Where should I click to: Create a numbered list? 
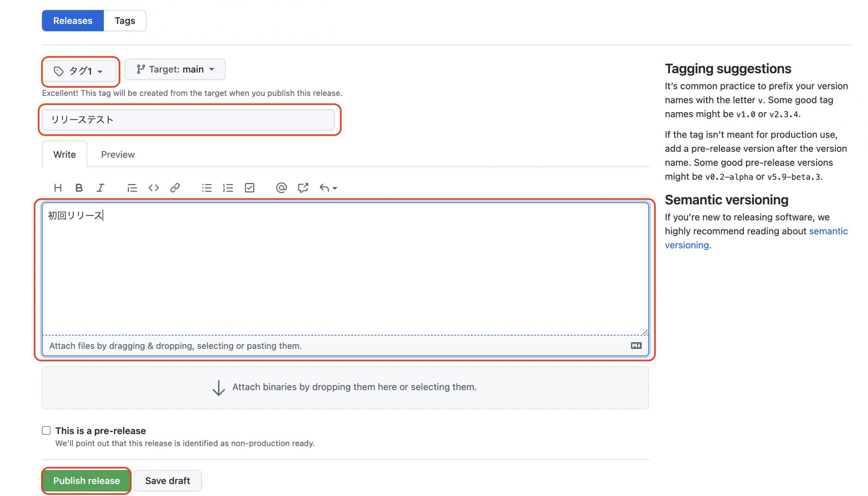(228, 188)
